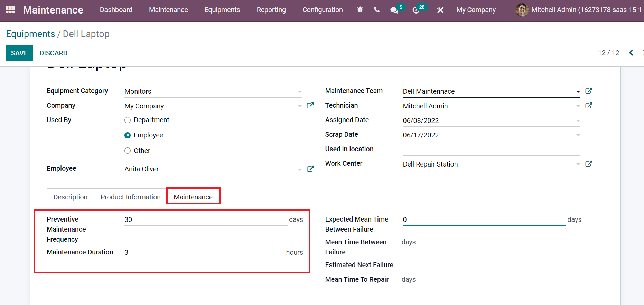Open Scrap Date picker arrow
Image resolution: width=644 pixels, height=305 pixels.
[578, 135]
